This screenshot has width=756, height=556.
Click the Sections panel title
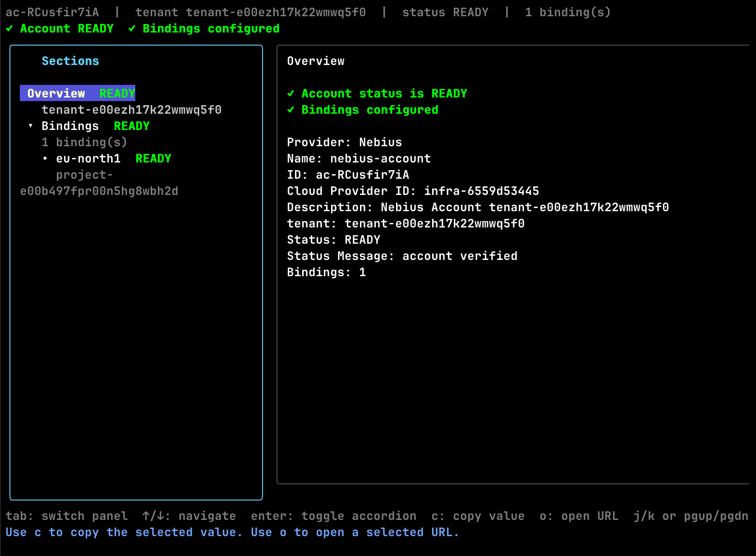[70, 61]
